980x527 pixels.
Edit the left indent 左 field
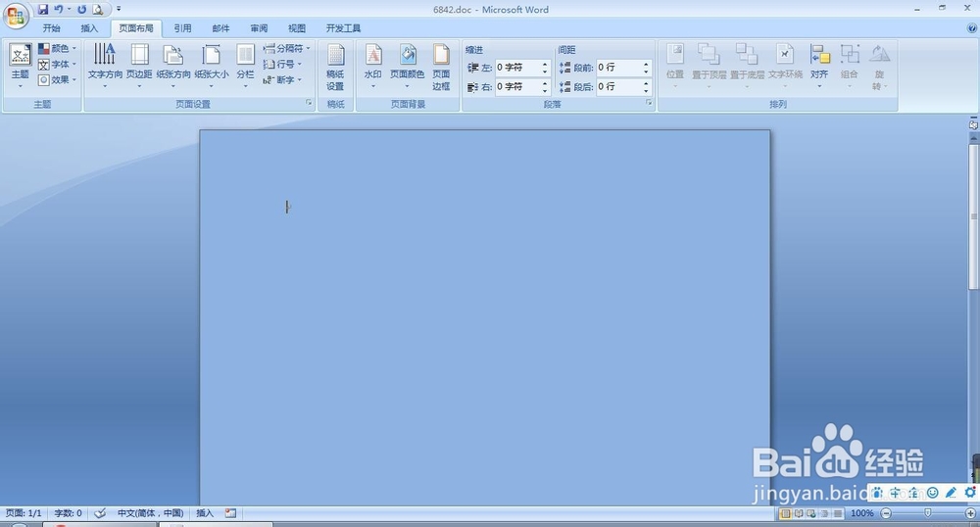click(517, 68)
